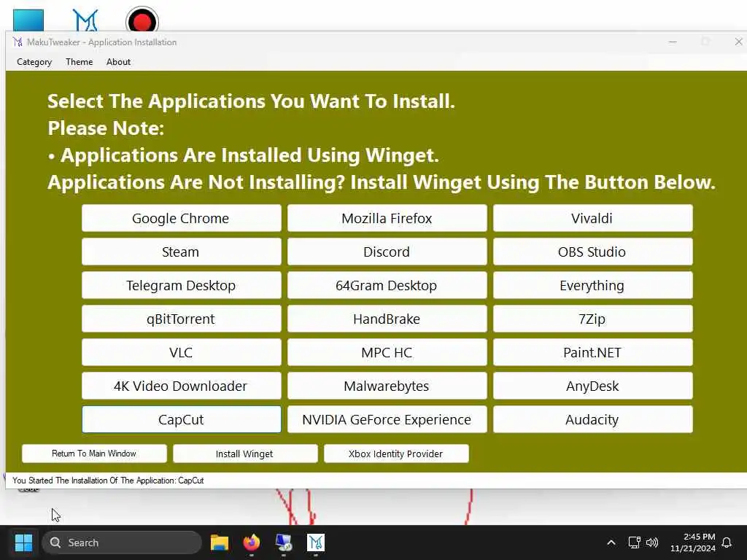This screenshot has width=747, height=560.
Task: Show hidden system tray icons
Action: pyautogui.click(x=611, y=542)
